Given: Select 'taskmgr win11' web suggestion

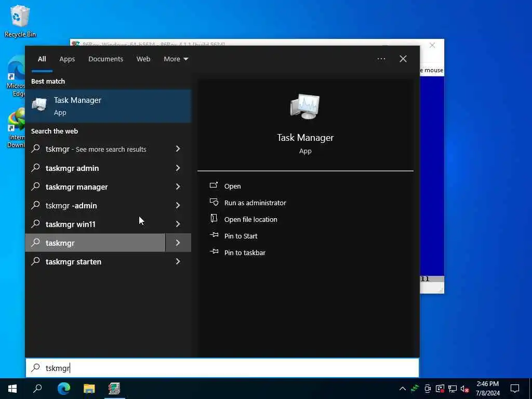Looking at the screenshot, I should pos(96,224).
